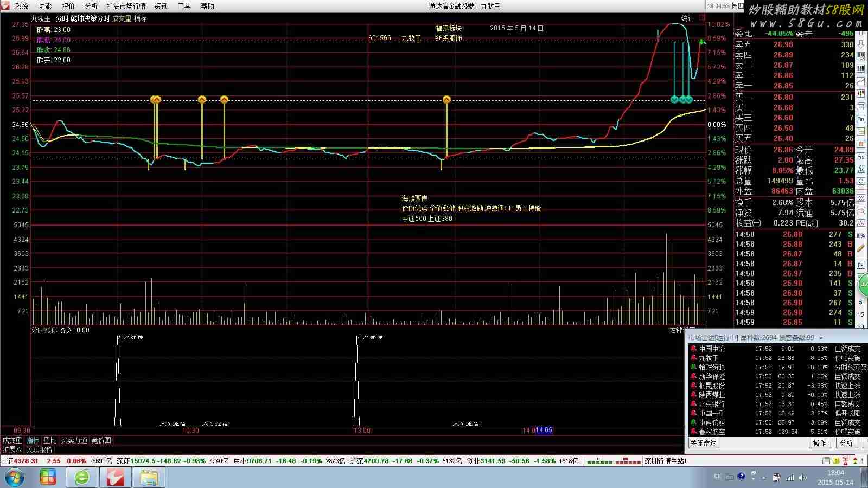Click the 10% sidebar icon
The height and width of the screenshot is (488, 868).
860,236
